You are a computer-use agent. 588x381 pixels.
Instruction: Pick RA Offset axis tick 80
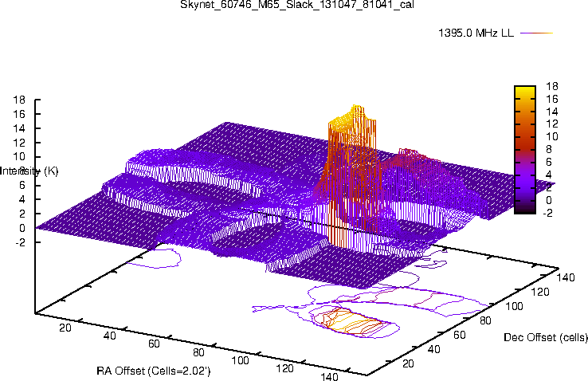(198, 352)
